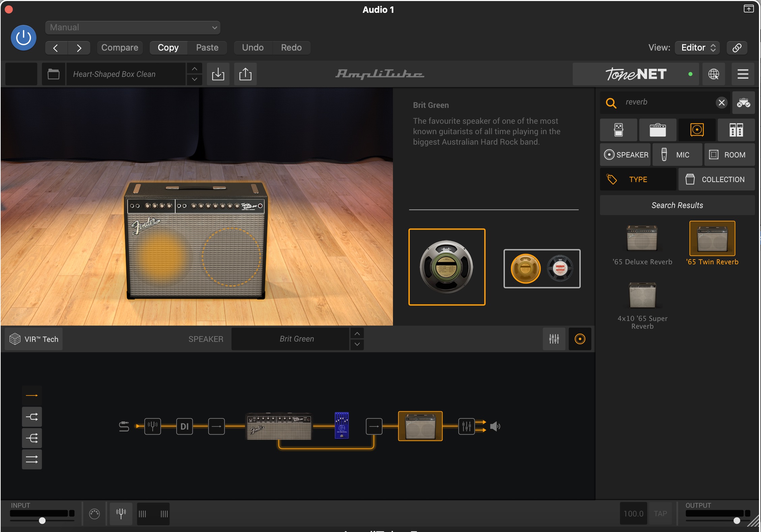Select the parallel chains routing

[32, 459]
